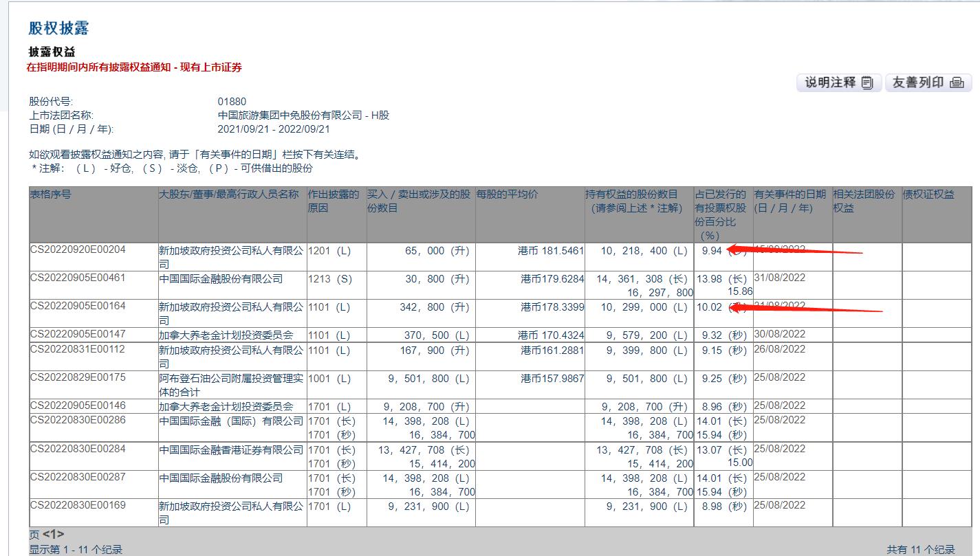
Task: Click date 31/08/2022 in the CS20220905E00461 row
Action: coord(780,278)
